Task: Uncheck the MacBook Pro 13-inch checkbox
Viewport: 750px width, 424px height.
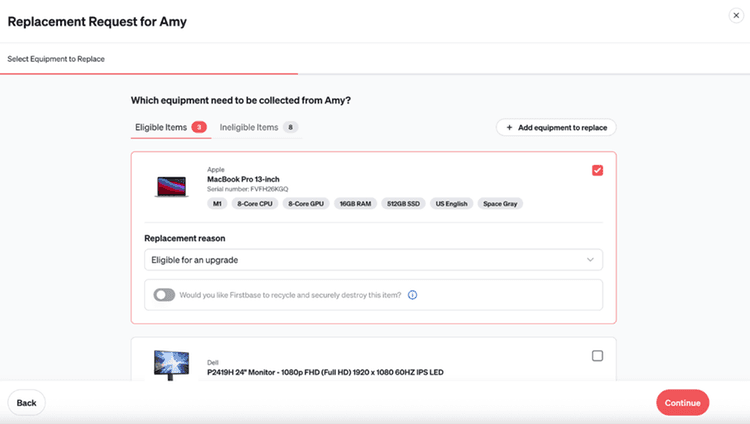Action: pyautogui.click(x=597, y=170)
